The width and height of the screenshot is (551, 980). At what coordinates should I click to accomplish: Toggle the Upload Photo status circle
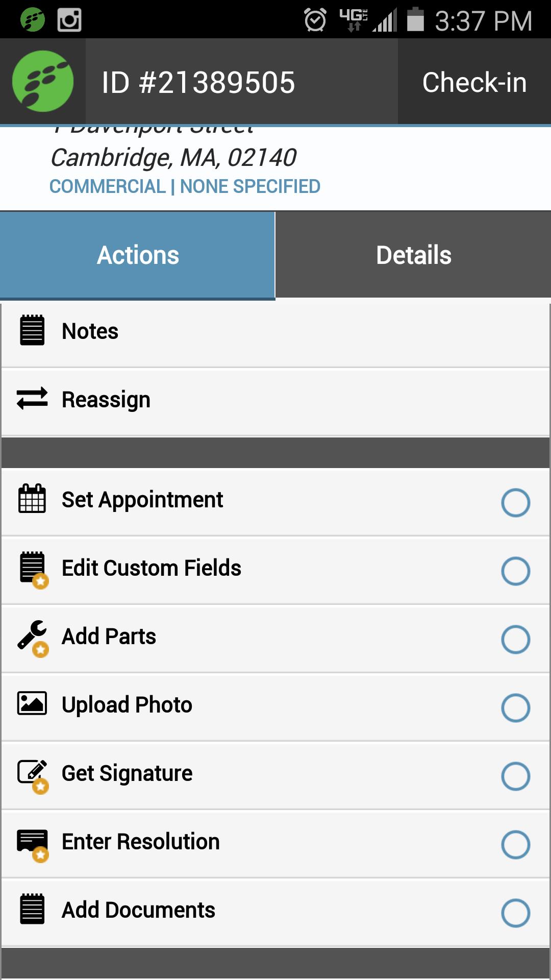(515, 708)
